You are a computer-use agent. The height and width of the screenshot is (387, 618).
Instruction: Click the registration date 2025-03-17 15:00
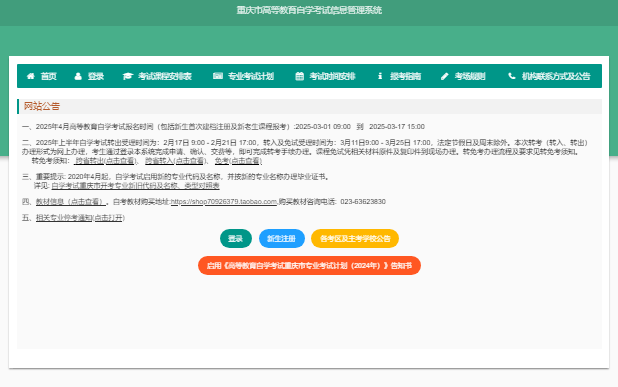[x=397, y=127]
